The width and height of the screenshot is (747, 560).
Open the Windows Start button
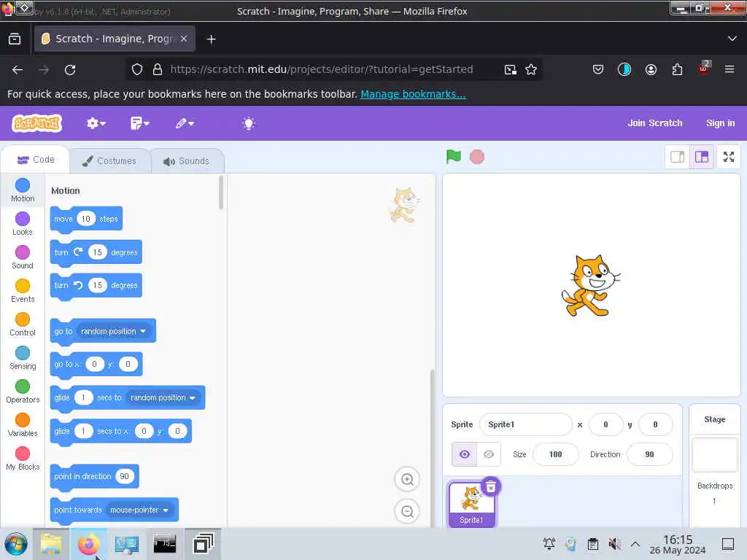pos(16,544)
